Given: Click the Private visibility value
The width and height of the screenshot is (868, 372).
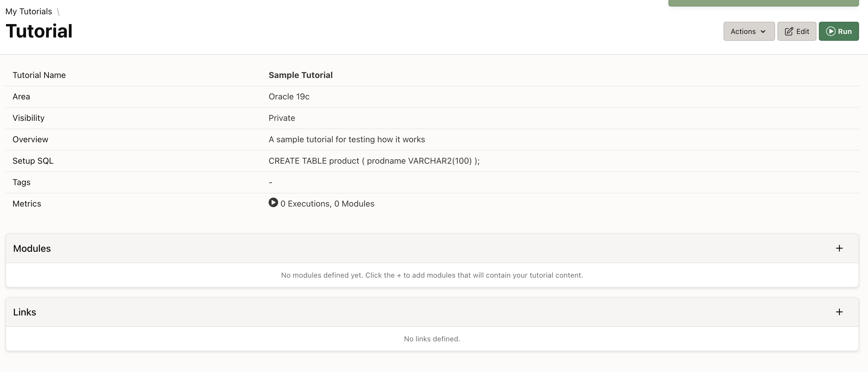Looking at the screenshot, I should (282, 118).
